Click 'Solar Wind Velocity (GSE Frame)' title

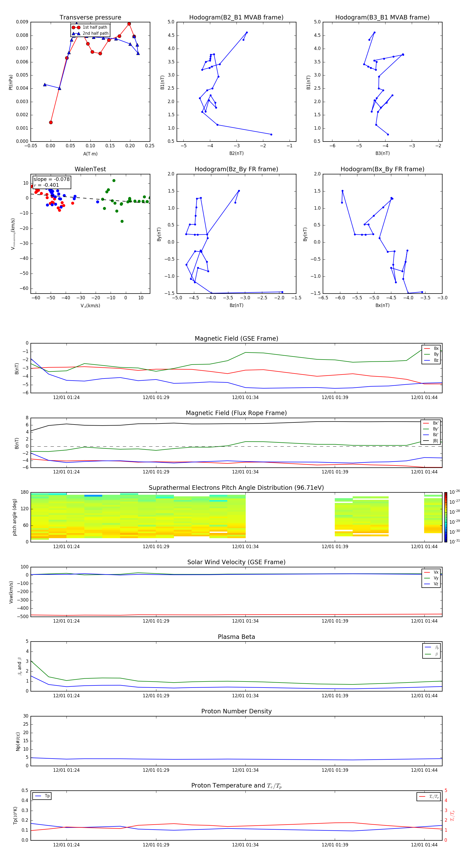click(236, 562)
